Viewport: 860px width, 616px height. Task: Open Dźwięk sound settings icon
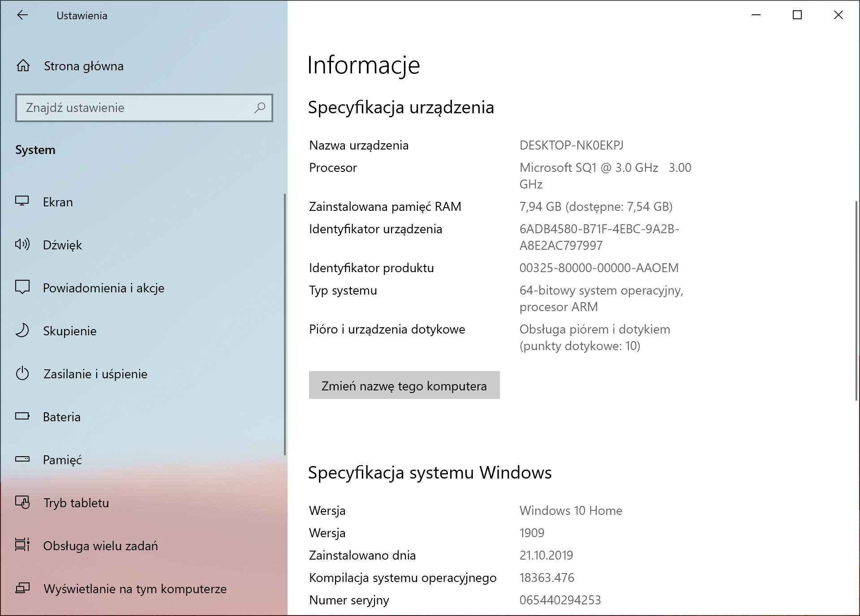pyautogui.click(x=23, y=245)
